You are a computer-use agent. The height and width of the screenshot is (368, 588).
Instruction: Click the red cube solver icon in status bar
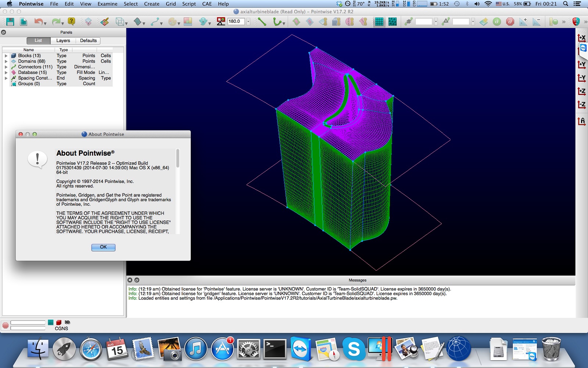tap(59, 322)
